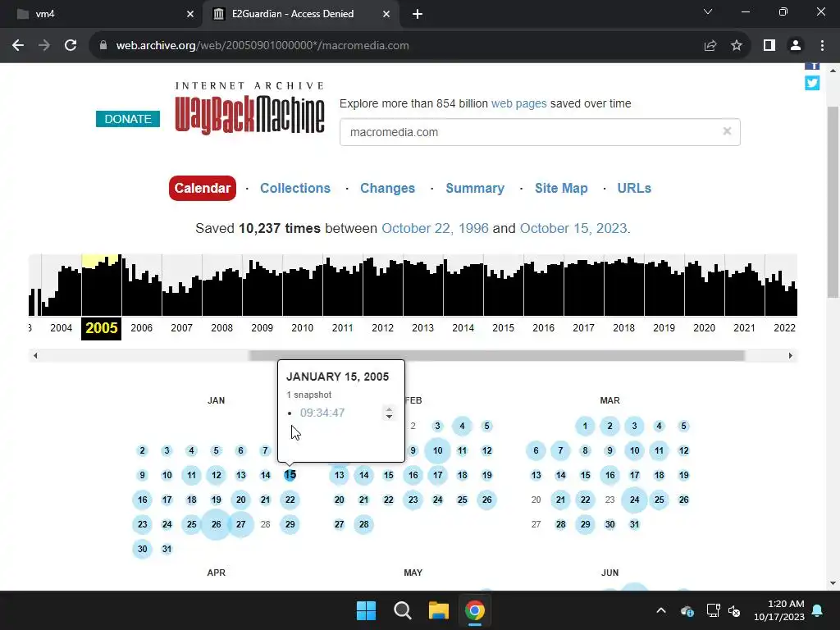Select March 31 on calendar
Viewport: 840px width, 630px height.
tap(634, 524)
